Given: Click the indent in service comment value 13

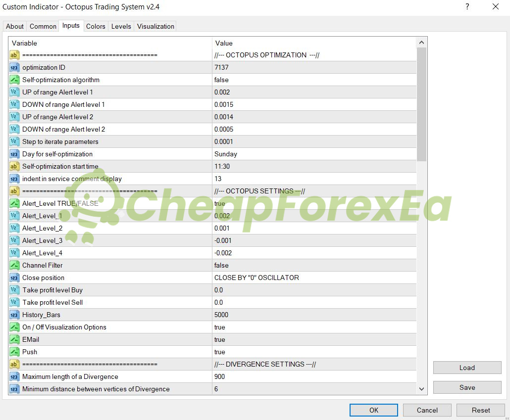Looking at the screenshot, I should tap(314, 179).
